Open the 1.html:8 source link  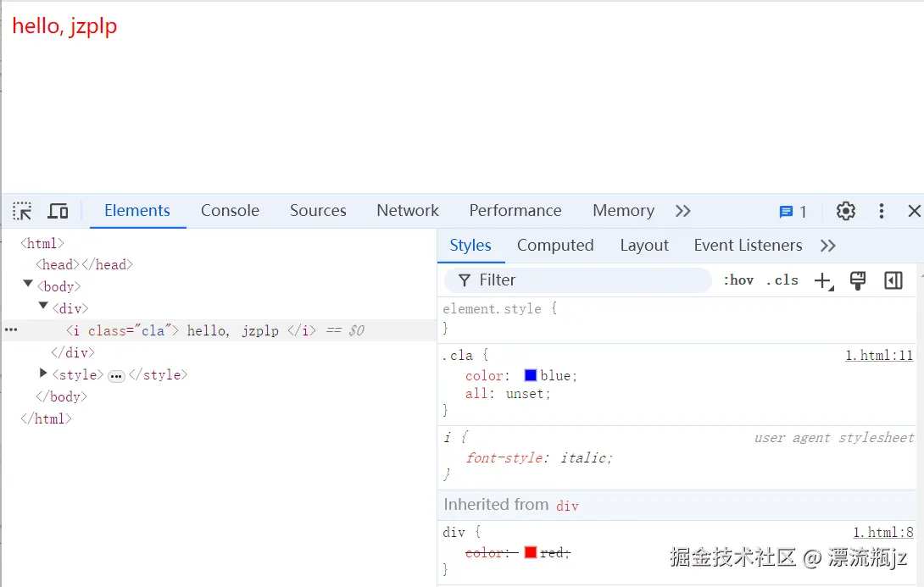882,532
